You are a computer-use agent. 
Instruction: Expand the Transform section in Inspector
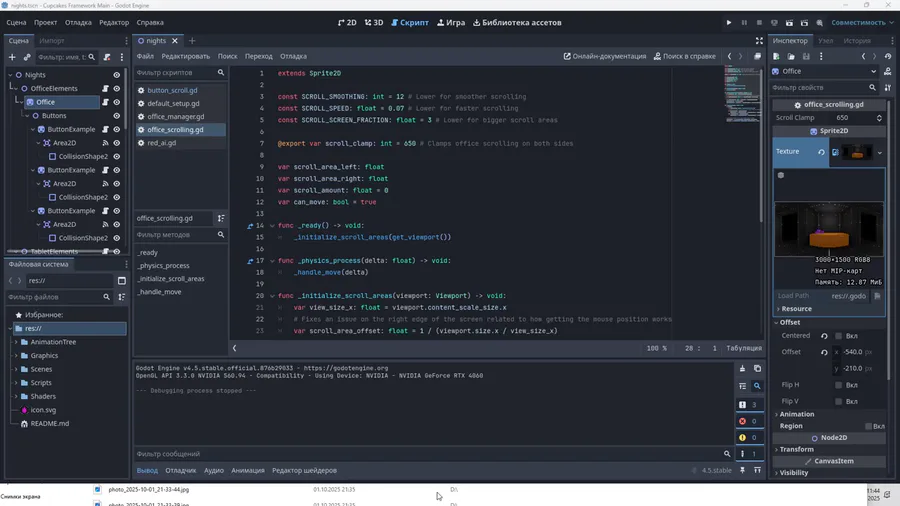795,449
